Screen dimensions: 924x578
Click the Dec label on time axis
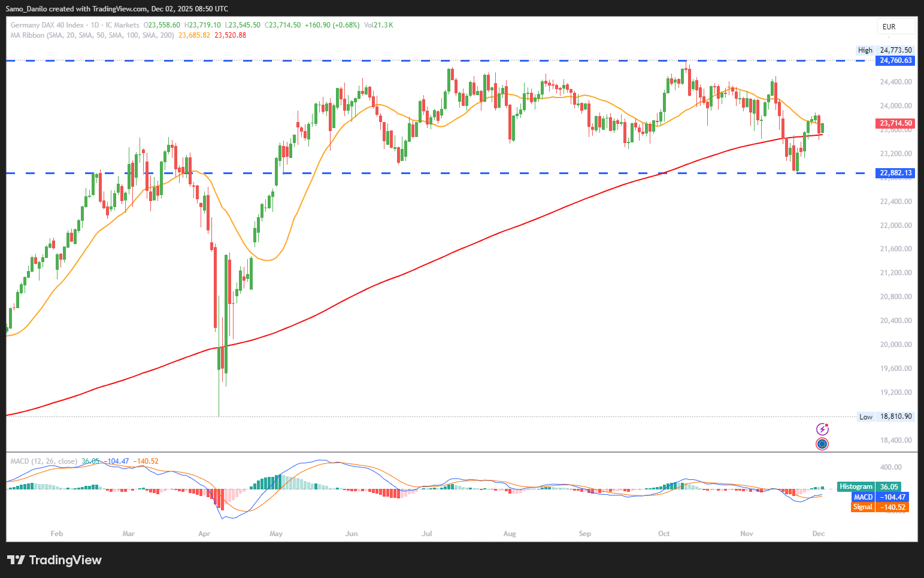coord(819,534)
